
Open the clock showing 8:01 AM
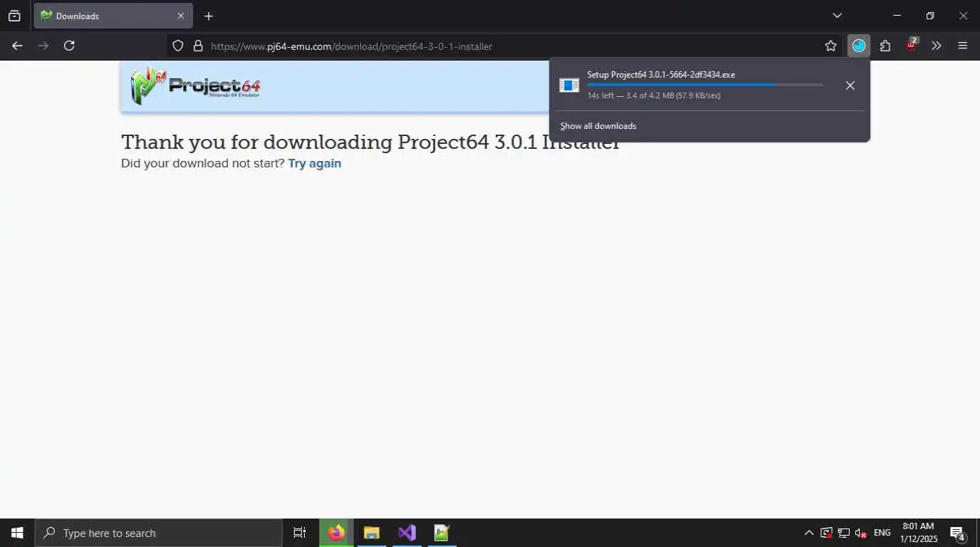click(x=918, y=533)
